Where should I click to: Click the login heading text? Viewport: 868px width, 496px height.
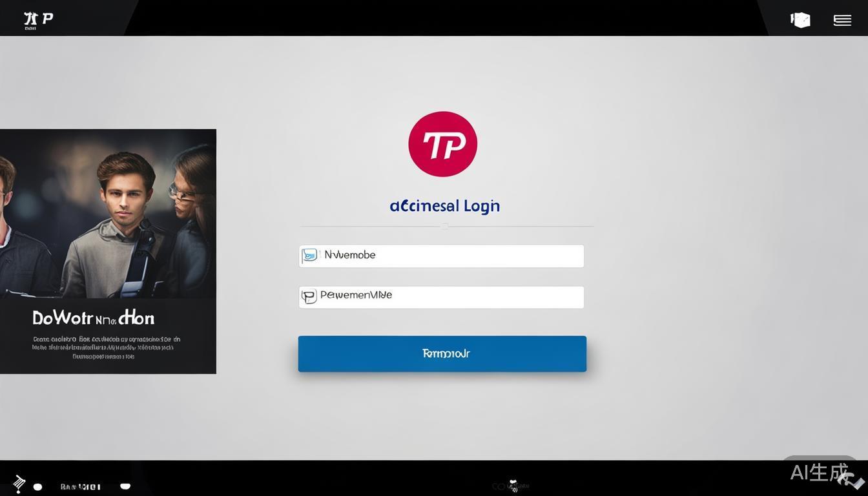pos(444,206)
